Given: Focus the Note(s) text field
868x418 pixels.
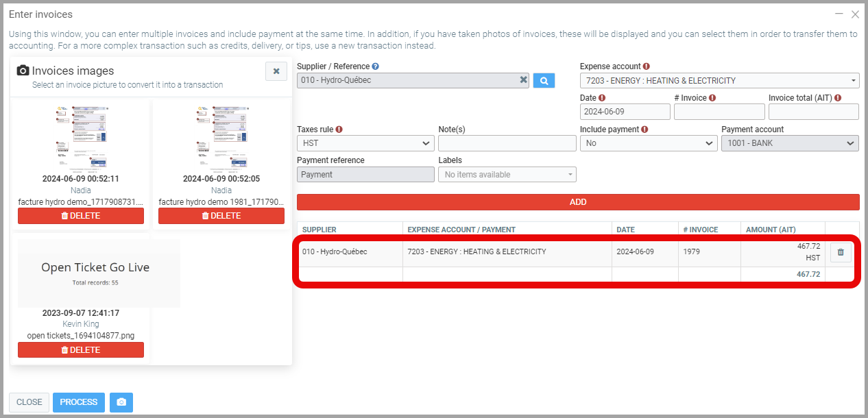Looking at the screenshot, I should 507,144.
